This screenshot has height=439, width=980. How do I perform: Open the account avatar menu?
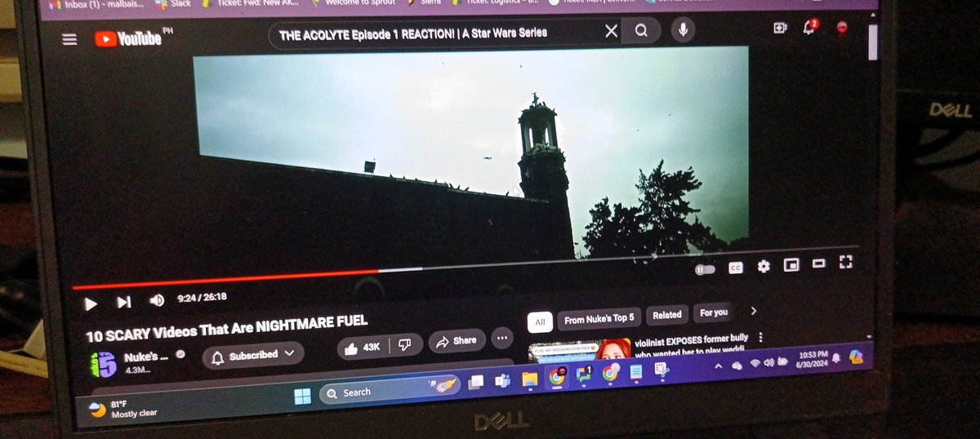(842, 27)
